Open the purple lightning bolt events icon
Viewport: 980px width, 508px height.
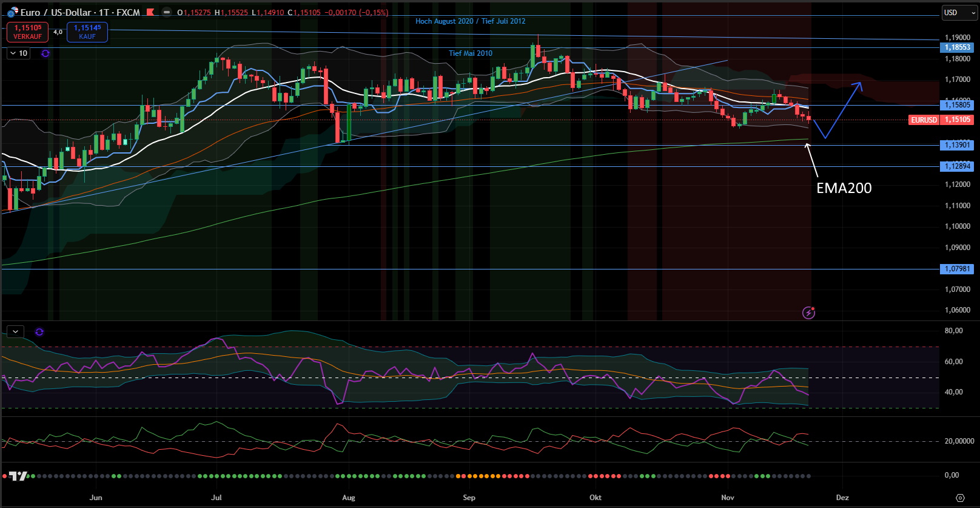pos(808,313)
